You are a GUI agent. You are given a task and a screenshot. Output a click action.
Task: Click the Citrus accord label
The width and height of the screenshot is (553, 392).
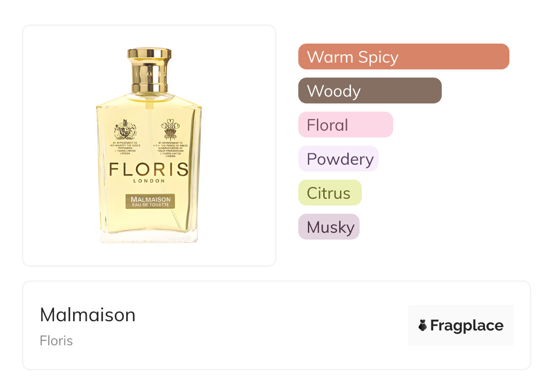[330, 193]
